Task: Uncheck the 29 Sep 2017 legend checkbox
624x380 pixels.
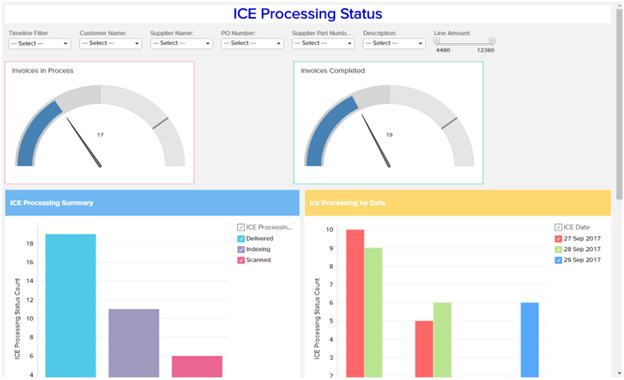Action: click(558, 260)
